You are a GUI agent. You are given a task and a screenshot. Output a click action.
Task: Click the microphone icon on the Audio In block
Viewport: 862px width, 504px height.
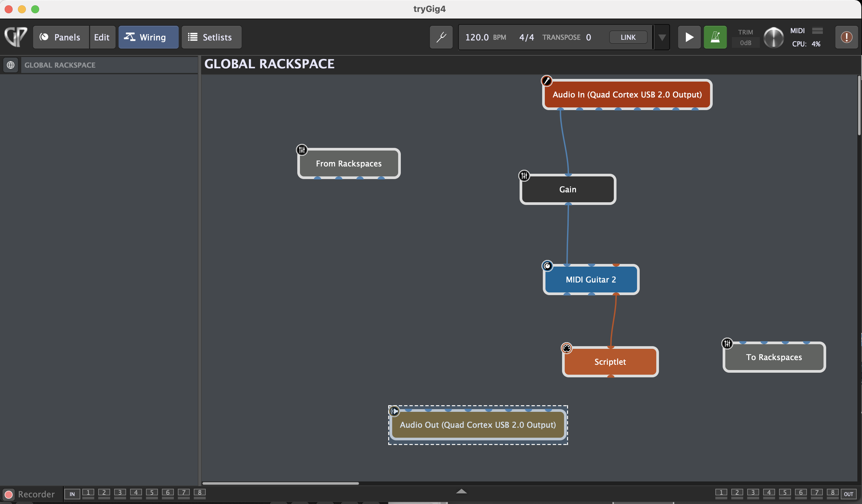point(546,81)
